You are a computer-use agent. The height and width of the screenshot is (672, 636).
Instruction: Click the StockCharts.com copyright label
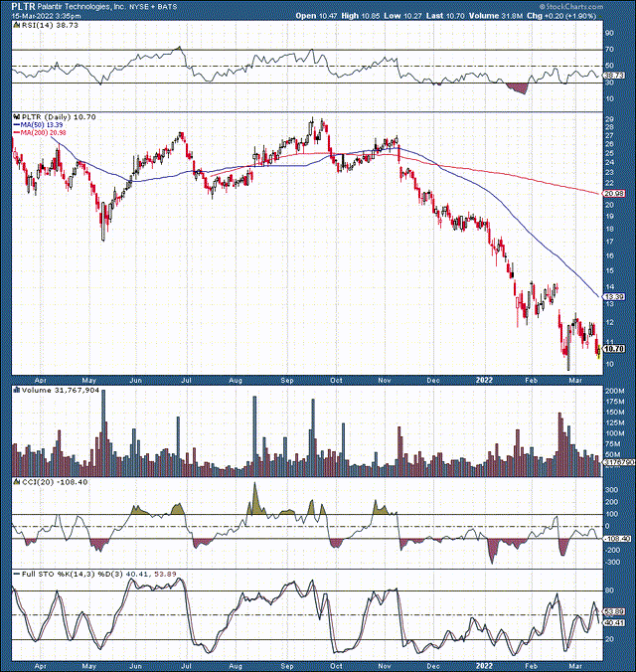[x=570, y=7]
